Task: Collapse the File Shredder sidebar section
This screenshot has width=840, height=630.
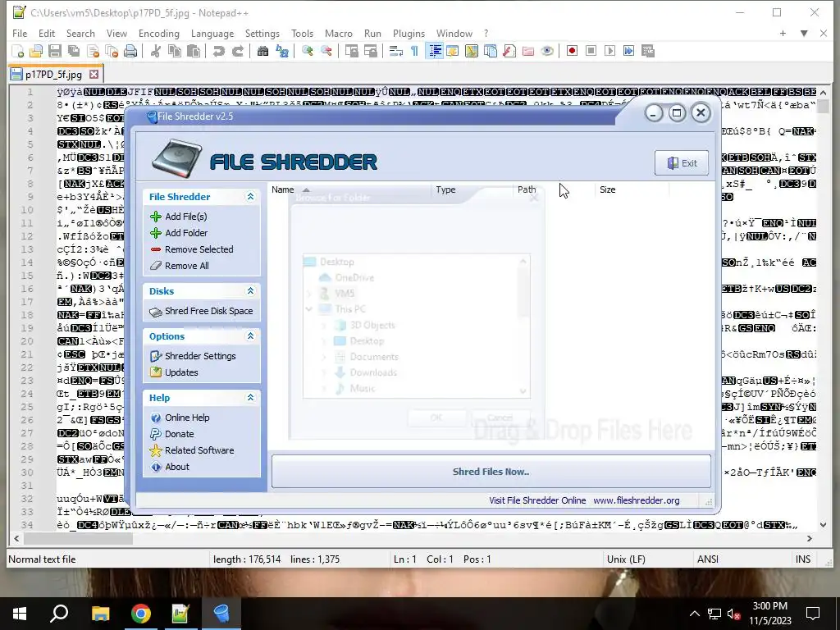Action: (x=250, y=197)
